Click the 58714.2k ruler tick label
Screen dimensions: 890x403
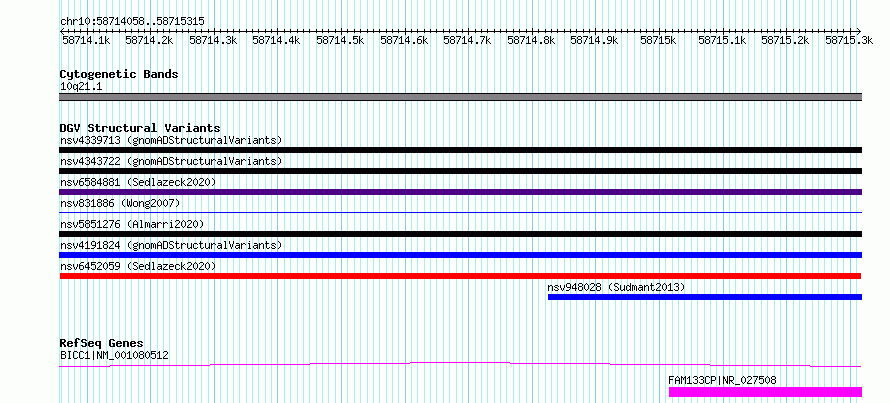149,41
